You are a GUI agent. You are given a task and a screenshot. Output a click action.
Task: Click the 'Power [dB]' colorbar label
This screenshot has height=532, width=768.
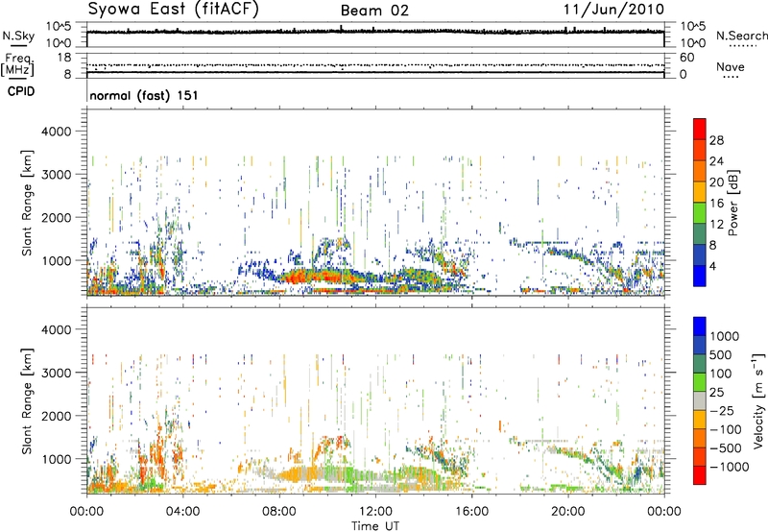732,203
